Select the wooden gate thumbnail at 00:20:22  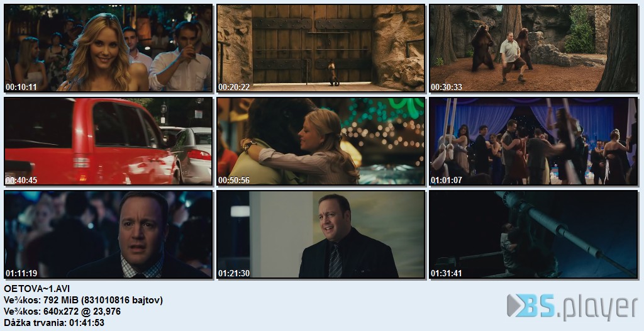[x=321, y=48]
